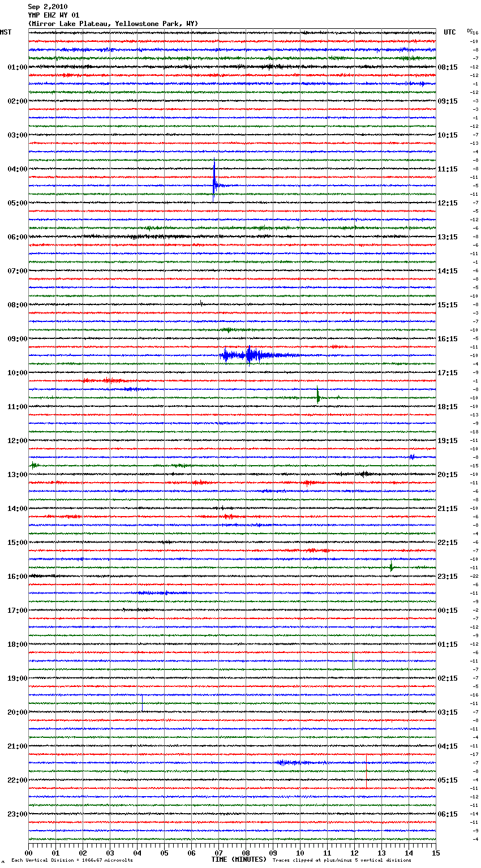Select the 04:00 MST row label
The width and height of the screenshot is (481, 868).
tap(18, 169)
